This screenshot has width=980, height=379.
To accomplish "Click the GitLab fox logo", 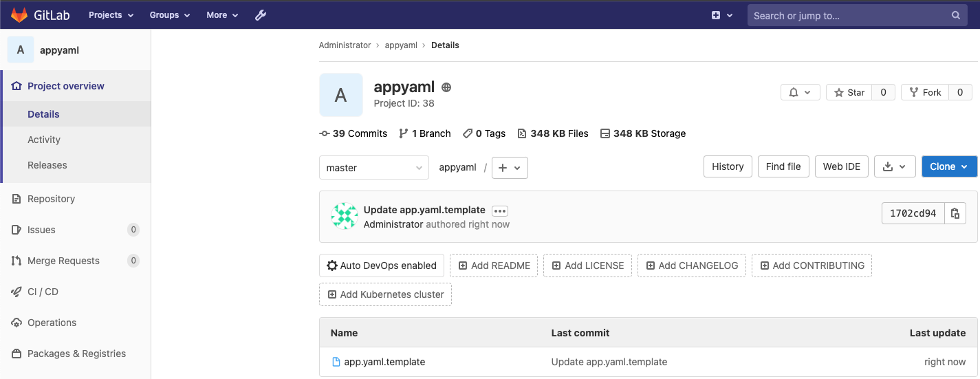I will (x=19, y=15).
